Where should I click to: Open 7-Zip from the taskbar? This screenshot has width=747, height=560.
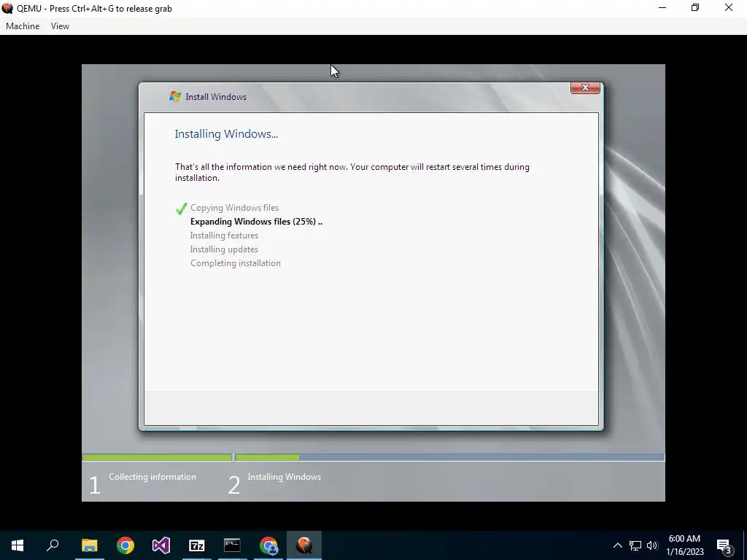pos(197,545)
